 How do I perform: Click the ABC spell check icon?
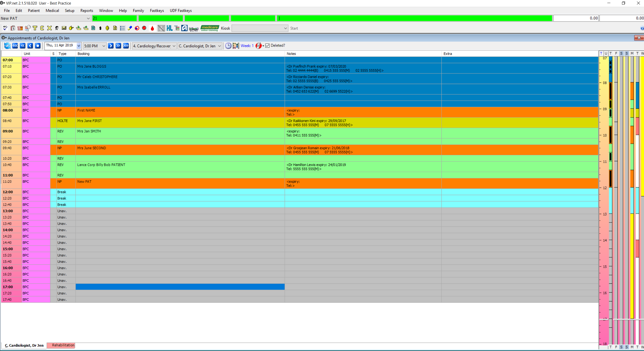5,28
